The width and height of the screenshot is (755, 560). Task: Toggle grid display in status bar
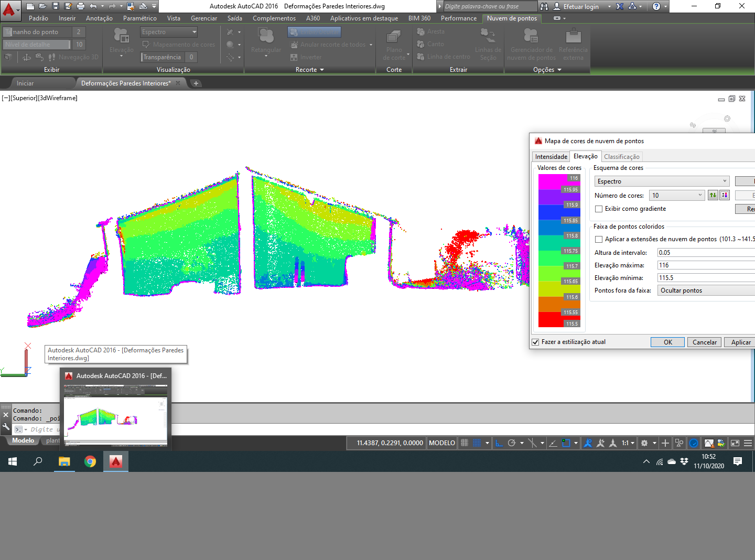pos(465,443)
